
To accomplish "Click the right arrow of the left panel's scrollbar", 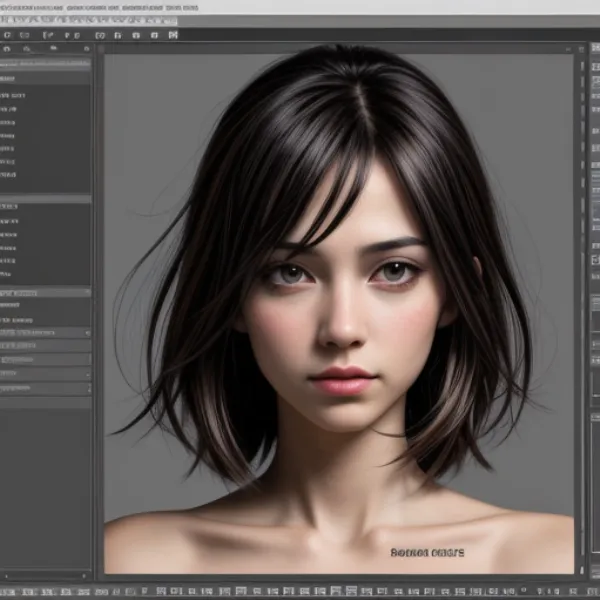I will pyautogui.click(x=84, y=576).
